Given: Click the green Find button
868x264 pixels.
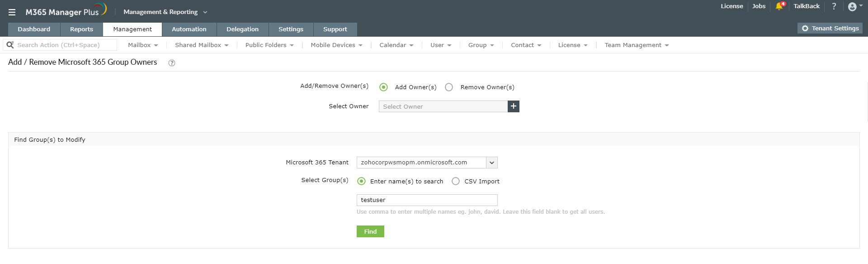Looking at the screenshot, I should tap(370, 231).
